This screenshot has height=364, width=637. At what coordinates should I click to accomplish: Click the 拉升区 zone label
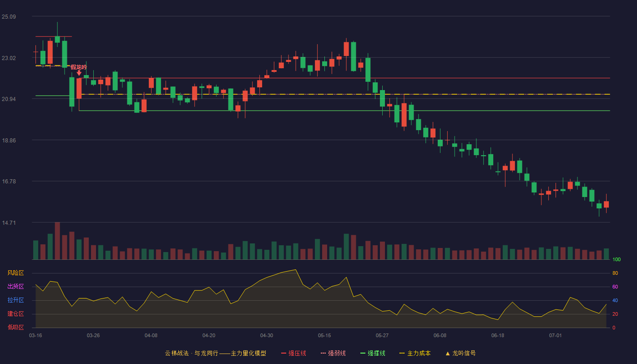coord(15,300)
